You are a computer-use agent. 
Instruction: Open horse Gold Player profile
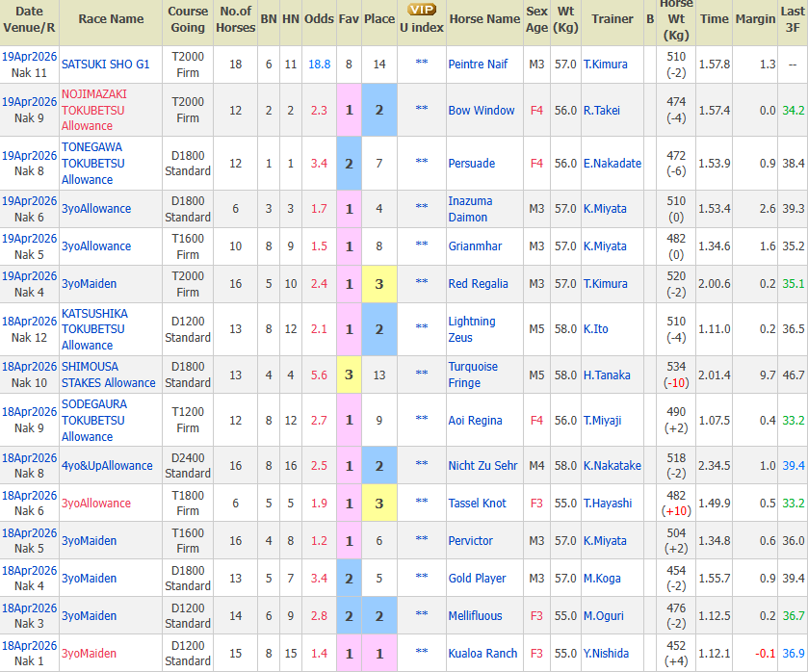point(477,579)
